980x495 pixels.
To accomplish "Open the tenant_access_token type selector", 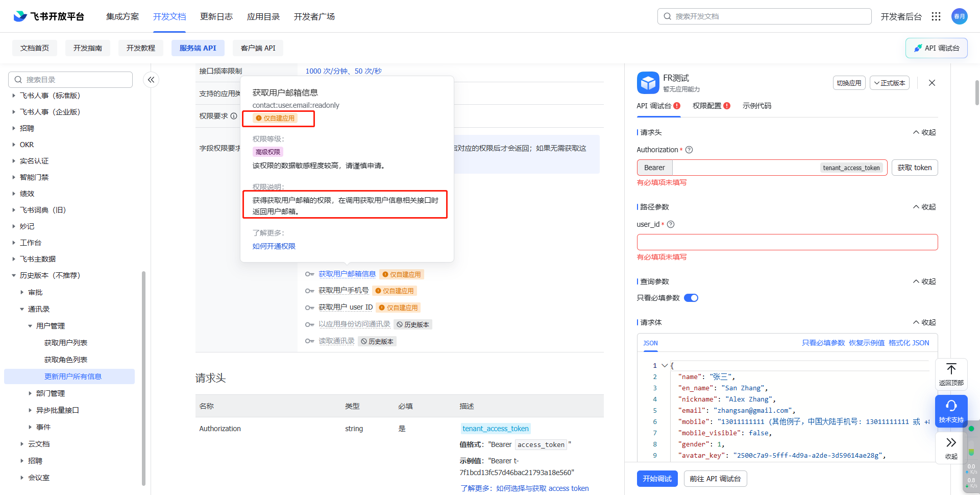I will [x=851, y=168].
